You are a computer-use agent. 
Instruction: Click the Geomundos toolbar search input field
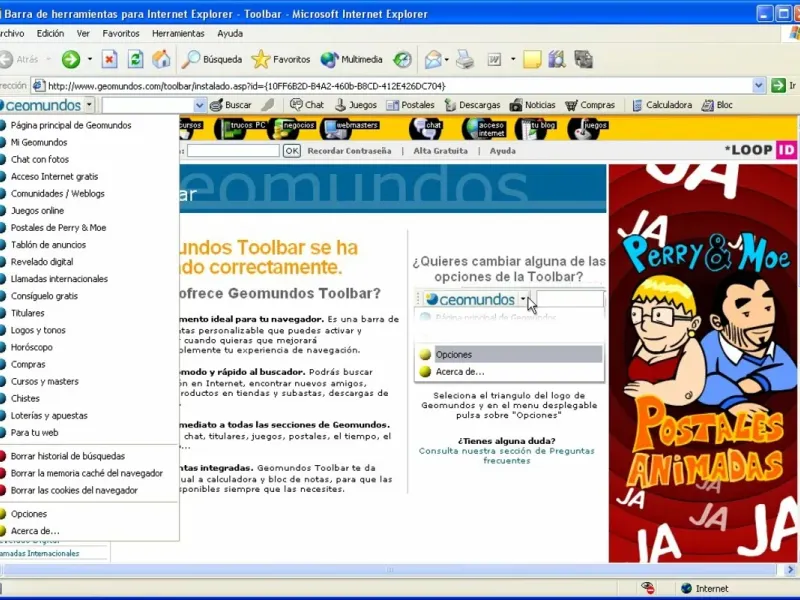pyautogui.click(x=148, y=106)
